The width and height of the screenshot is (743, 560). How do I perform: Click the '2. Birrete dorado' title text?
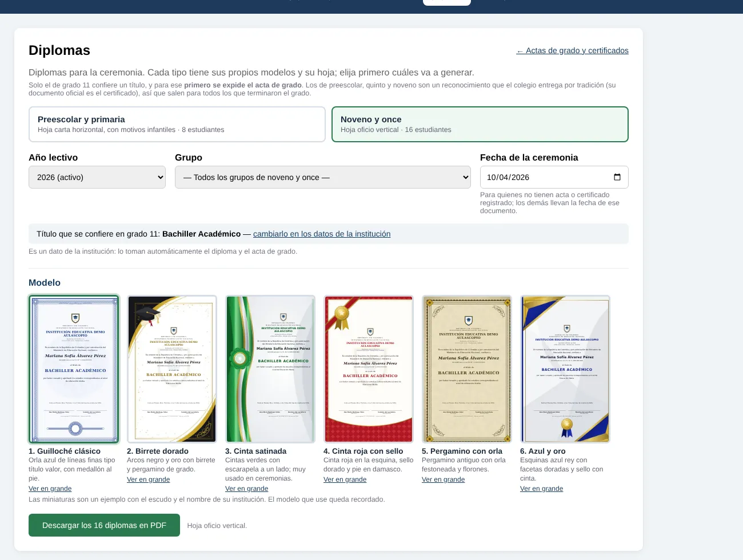(158, 451)
